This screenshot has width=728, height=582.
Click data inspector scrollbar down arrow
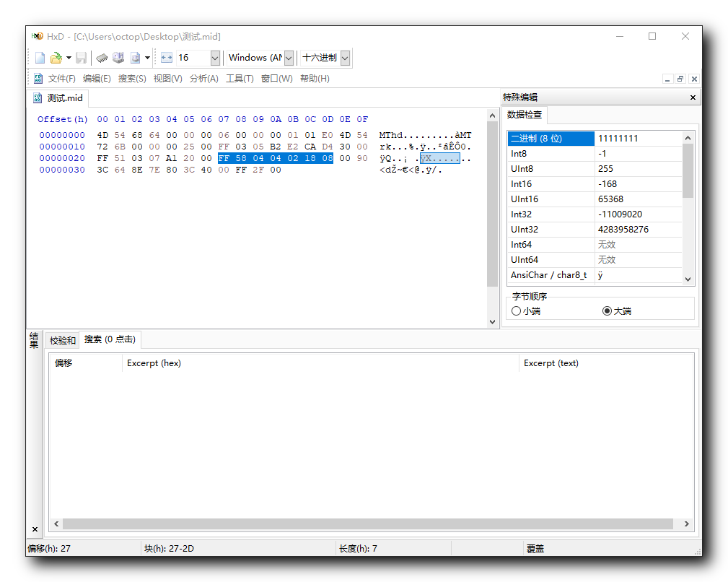coord(688,279)
